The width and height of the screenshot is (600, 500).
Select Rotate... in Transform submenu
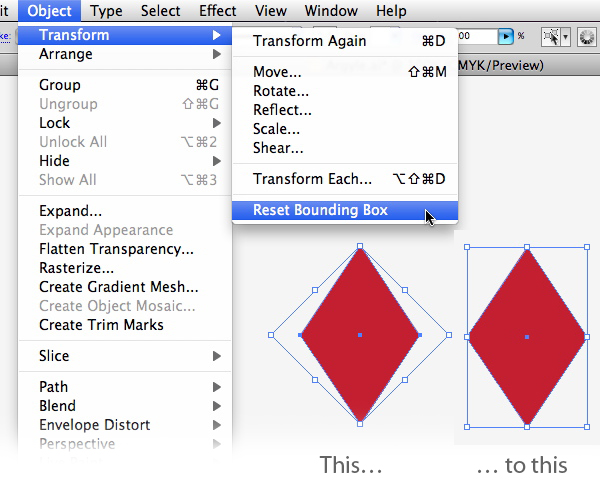click(345, 91)
